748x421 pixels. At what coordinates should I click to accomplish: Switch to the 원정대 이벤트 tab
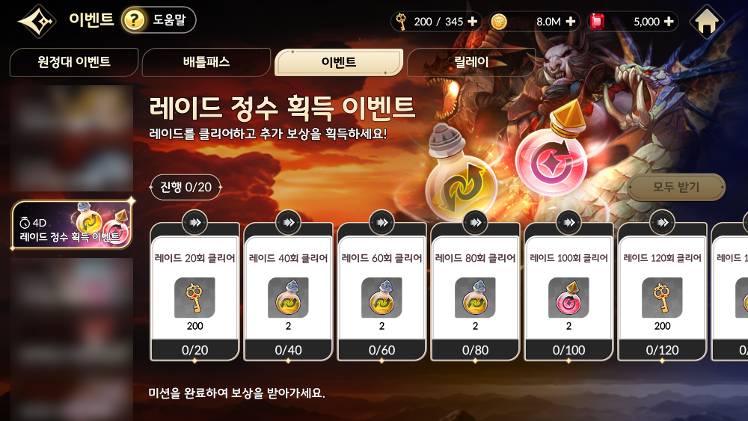click(x=74, y=62)
